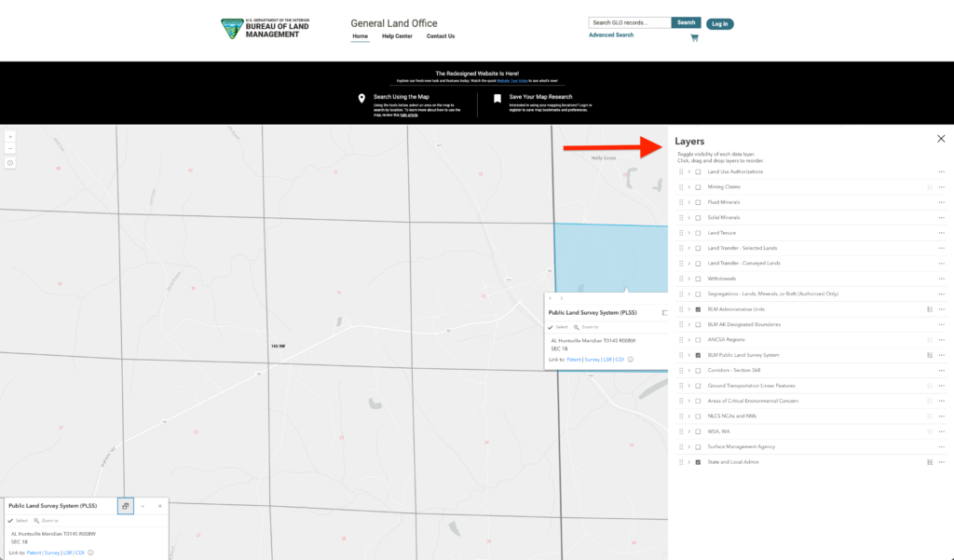Enable the Mining Claims layer checkbox
This screenshot has width=954, height=560.
pos(698,187)
